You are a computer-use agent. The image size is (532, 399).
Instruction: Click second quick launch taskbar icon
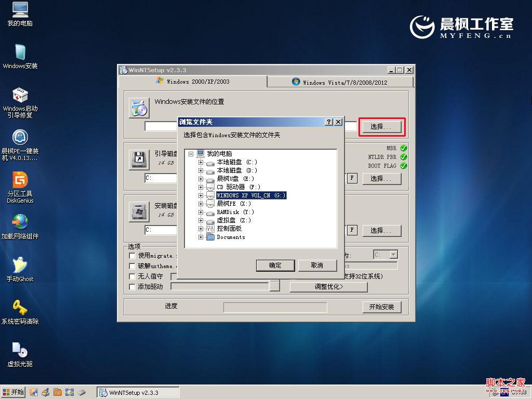pos(46,393)
